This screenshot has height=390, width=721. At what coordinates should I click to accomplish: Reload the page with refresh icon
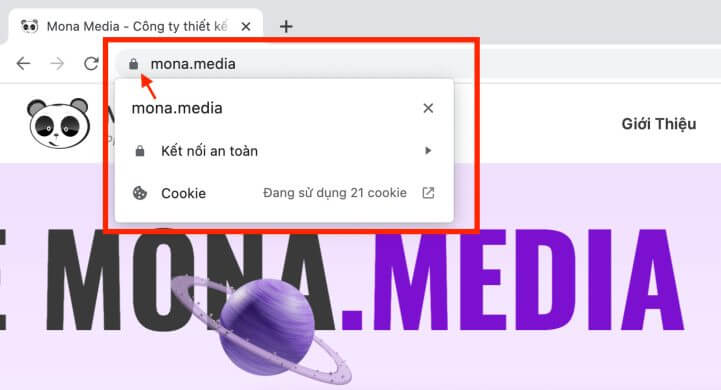pyautogui.click(x=91, y=63)
